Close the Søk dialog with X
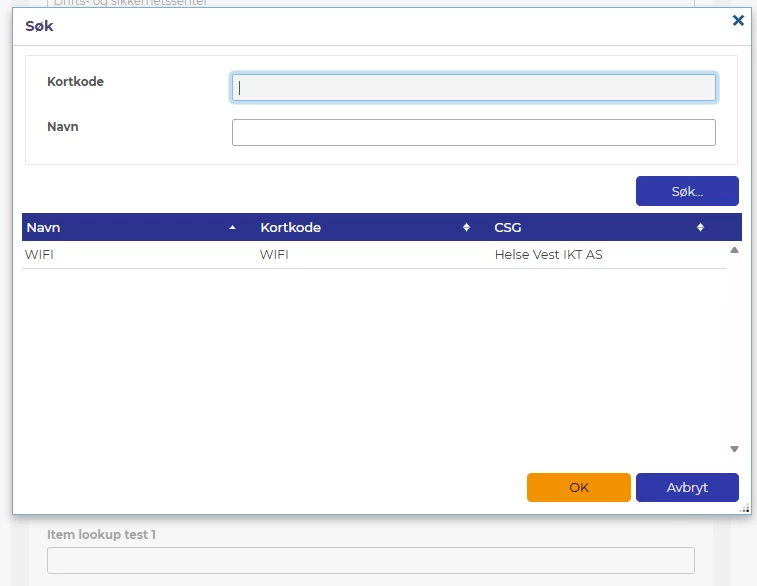Image resolution: width=757 pixels, height=586 pixels. point(738,20)
